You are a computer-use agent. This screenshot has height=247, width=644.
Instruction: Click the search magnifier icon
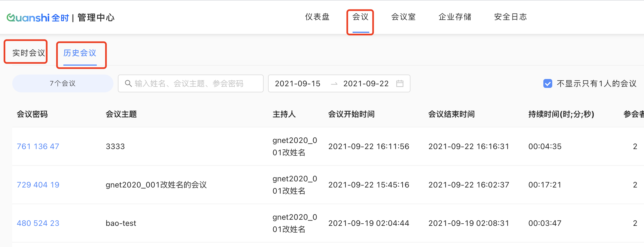pyautogui.click(x=128, y=83)
